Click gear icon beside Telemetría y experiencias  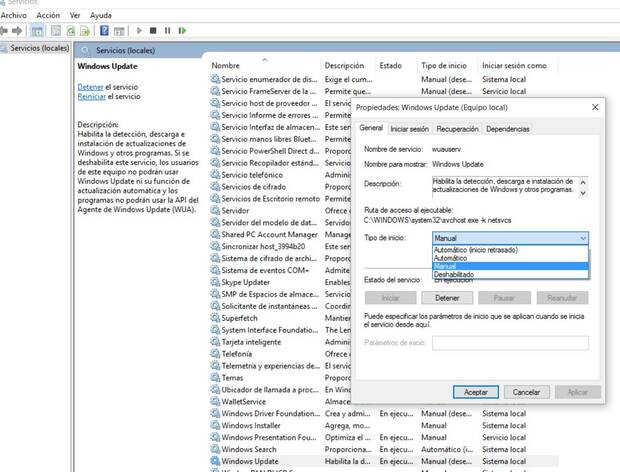[x=215, y=366]
